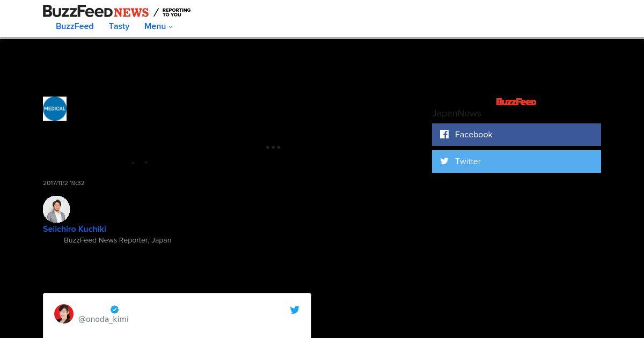Click the verified badge in tweet
644x338 pixels.
point(114,310)
